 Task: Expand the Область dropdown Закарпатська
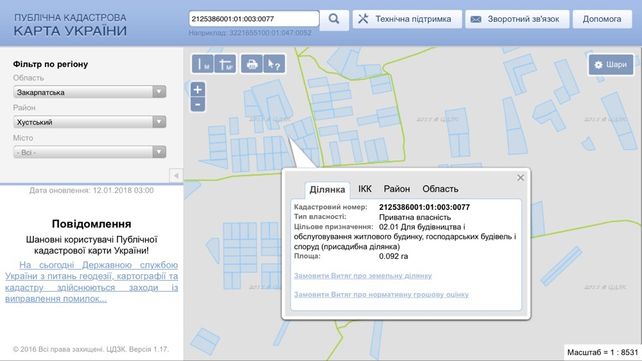point(89,92)
